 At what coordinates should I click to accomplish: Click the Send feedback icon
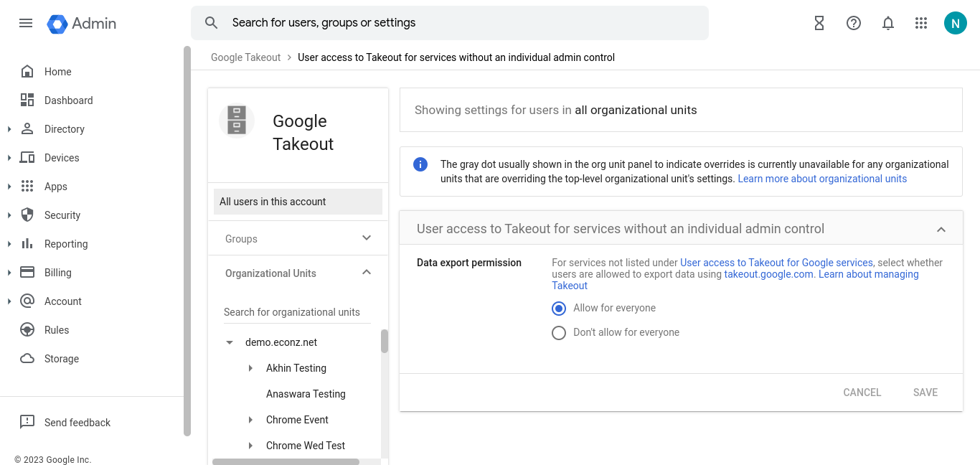[27, 422]
